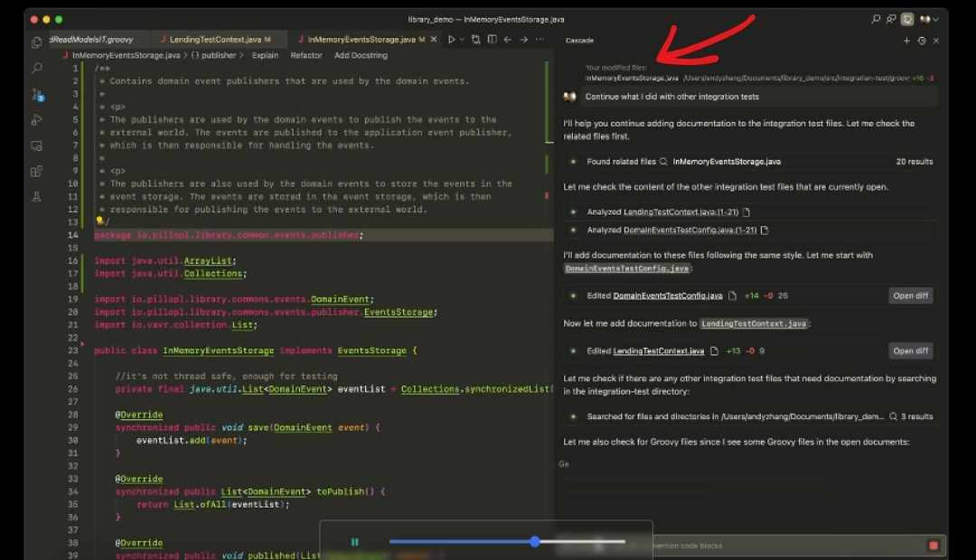Click the lightbulb quick-fix icon in the editor
Screen dimensions: 976x560
(99, 220)
